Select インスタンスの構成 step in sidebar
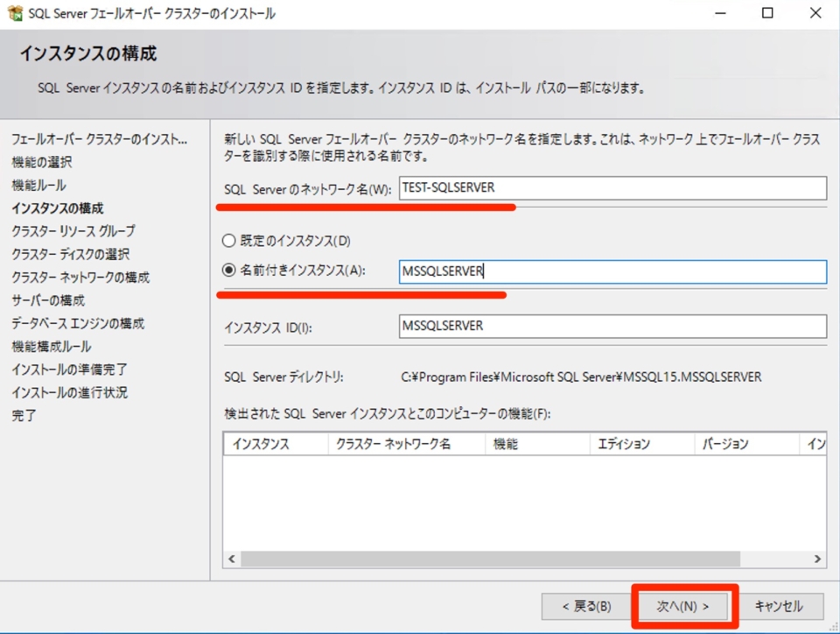This screenshot has width=840, height=634. coord(58,208)
